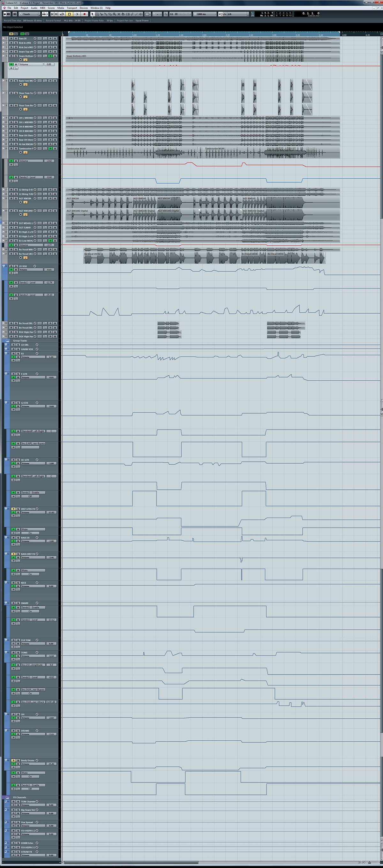The width and height of the screenshot is (383, 868).
Task: Open the Devices menu
Action: click(84, 8)
